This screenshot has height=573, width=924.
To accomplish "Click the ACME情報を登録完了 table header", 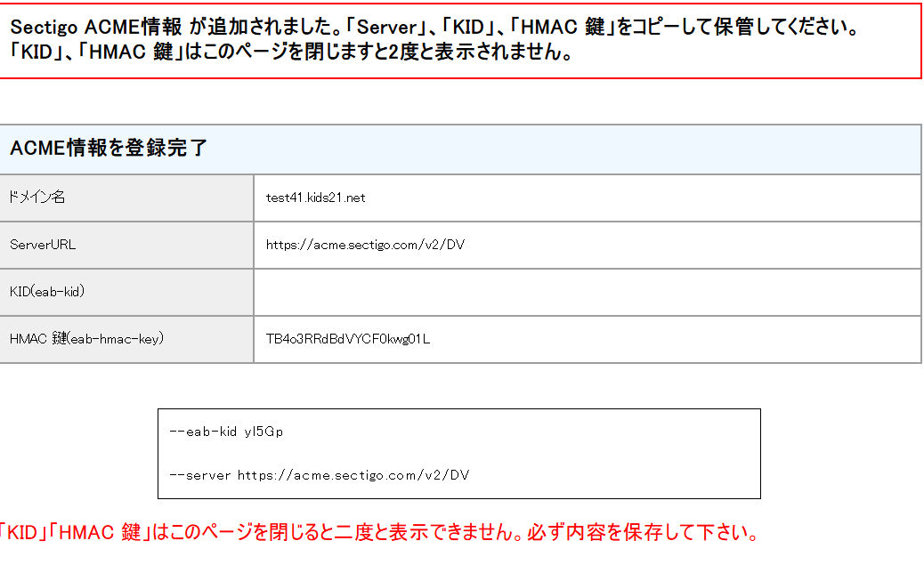I will (x=109, y=149).
